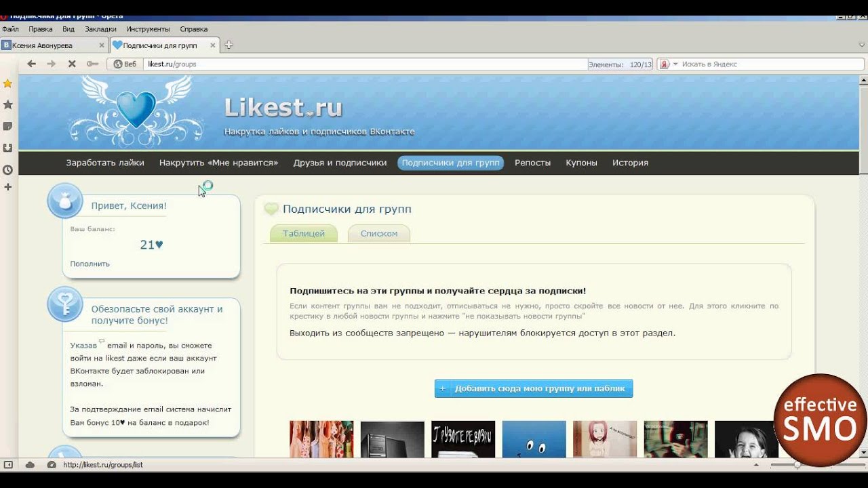
Task: Open the blue cartoon eyes group thumbnail
Action: [x=534, y=439]
